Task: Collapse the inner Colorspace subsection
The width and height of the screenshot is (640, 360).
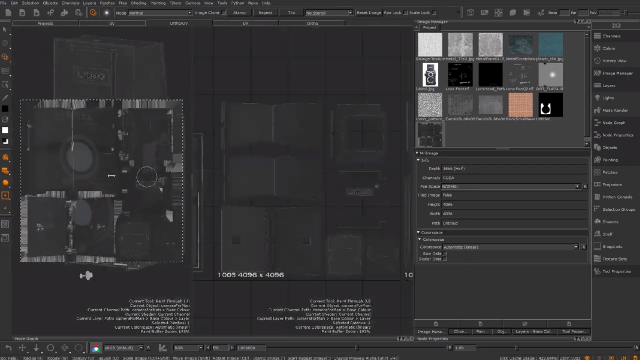Action: (420, 239)
